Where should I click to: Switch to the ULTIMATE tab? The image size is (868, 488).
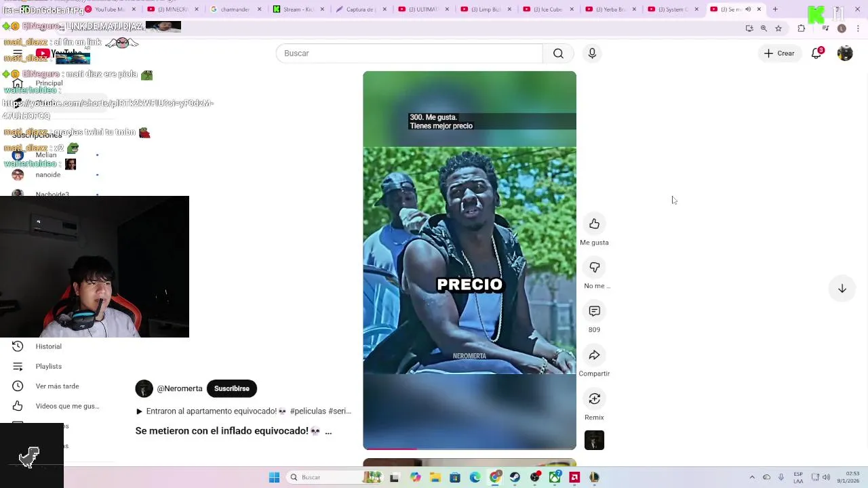(x=423, y=9)
